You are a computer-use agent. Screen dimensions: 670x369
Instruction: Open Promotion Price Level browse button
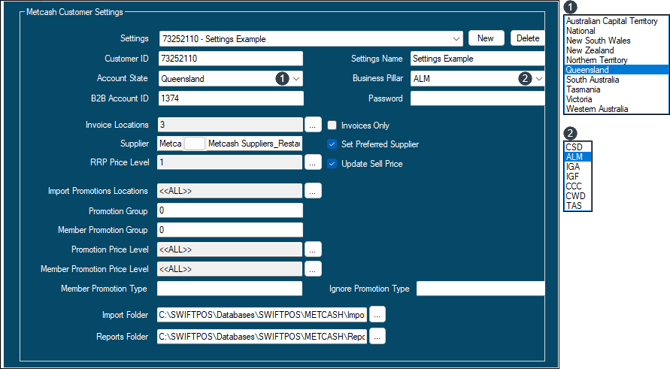click(313, 249)
